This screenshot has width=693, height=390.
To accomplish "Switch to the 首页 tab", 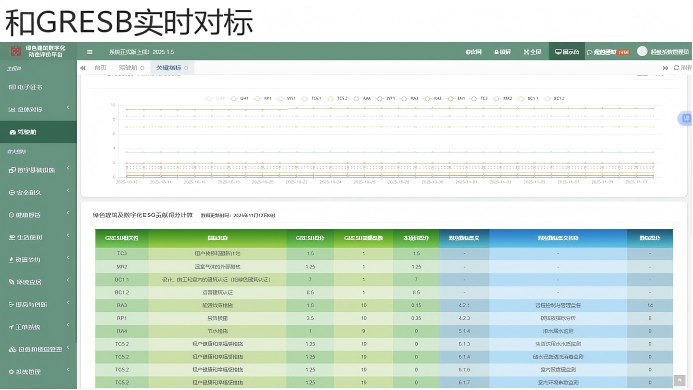I will click(100, 68).
